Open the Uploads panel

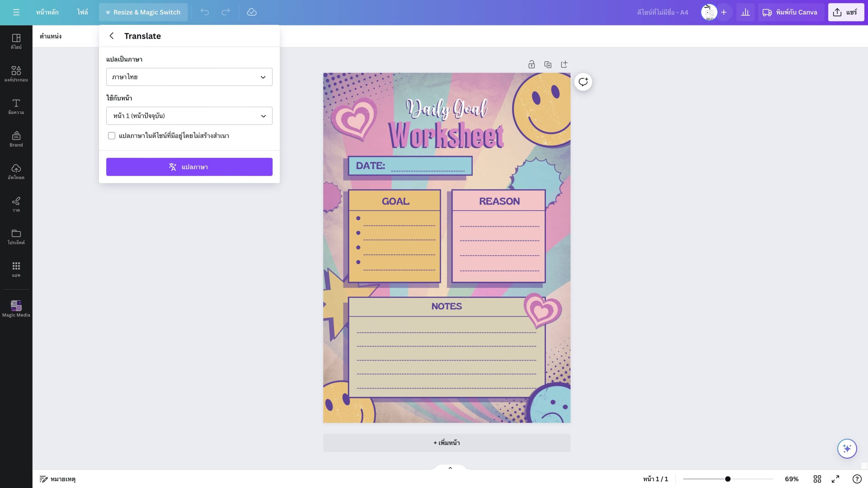16,172
